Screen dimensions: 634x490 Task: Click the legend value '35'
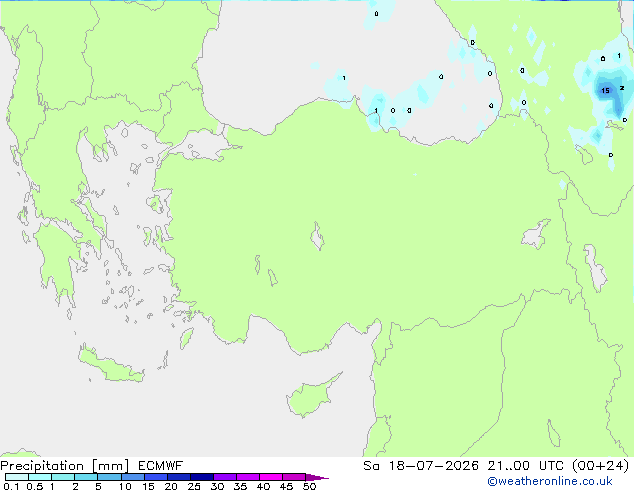point(240,486)
